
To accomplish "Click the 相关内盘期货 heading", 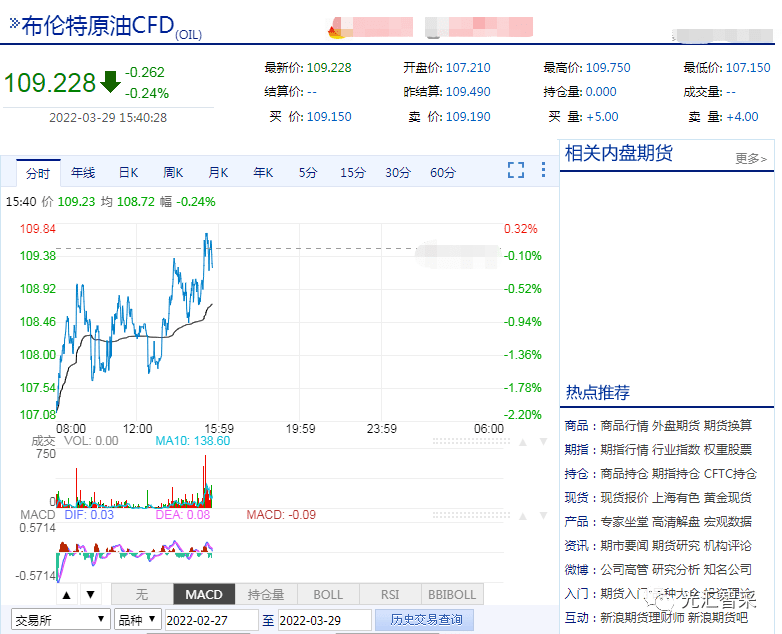I will coord(618,153).
